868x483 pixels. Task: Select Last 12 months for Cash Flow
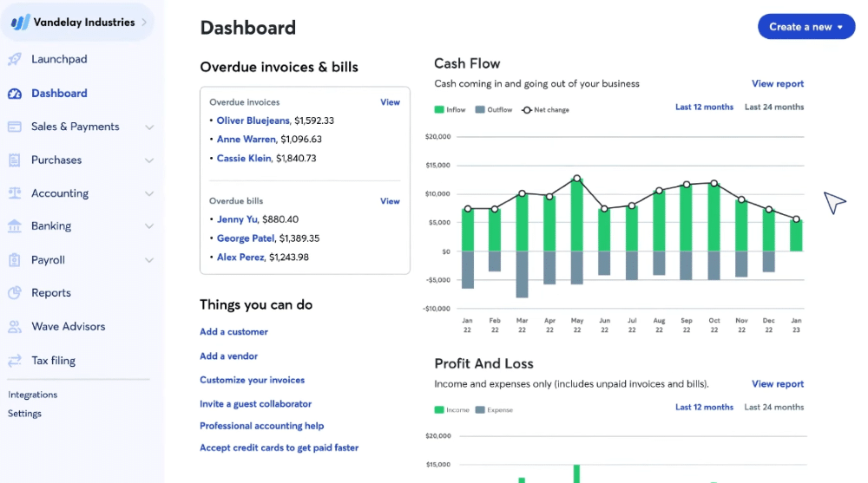[704, 108]
